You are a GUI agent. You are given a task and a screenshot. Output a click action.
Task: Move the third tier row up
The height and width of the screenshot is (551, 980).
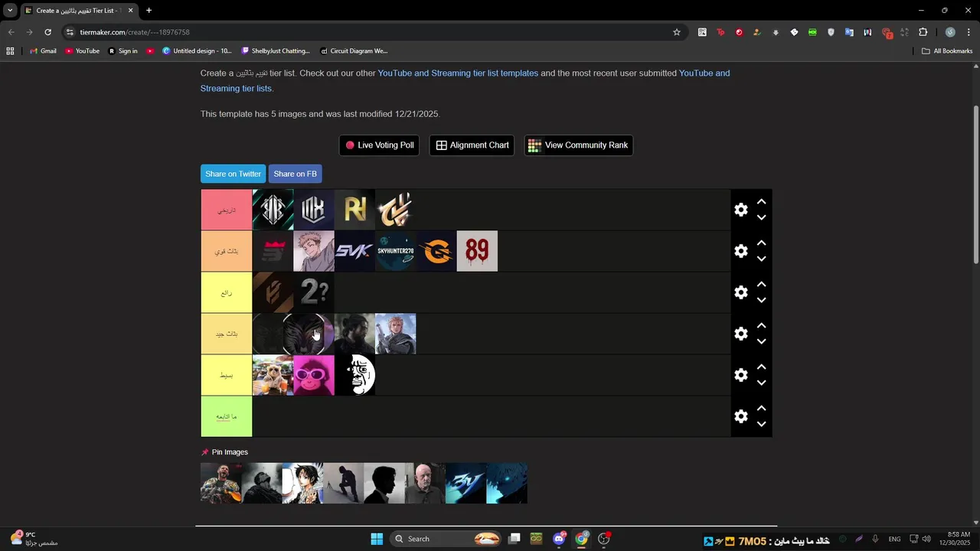coord(761,285)
